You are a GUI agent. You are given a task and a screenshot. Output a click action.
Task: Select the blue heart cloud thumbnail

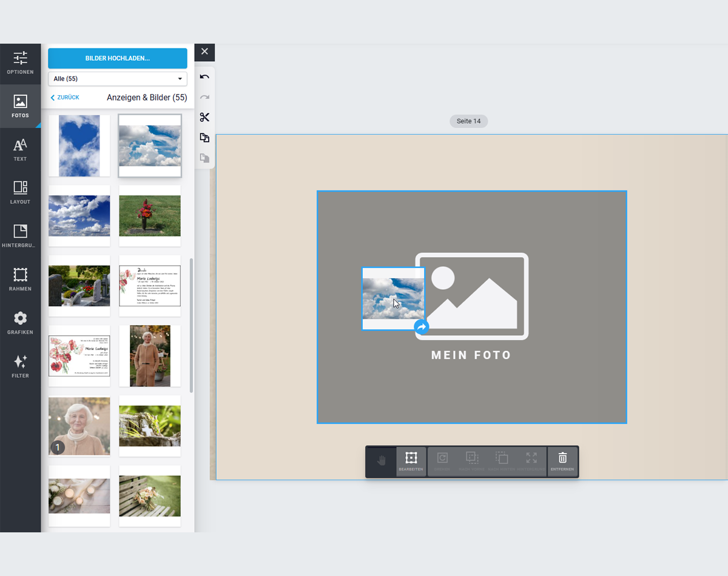pyautogui.click(x=79, y=146)
